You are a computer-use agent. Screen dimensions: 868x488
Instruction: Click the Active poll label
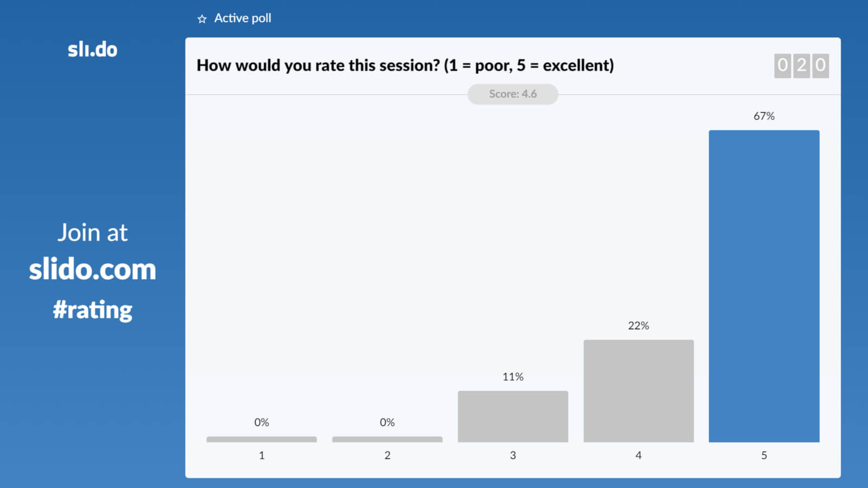242,18
